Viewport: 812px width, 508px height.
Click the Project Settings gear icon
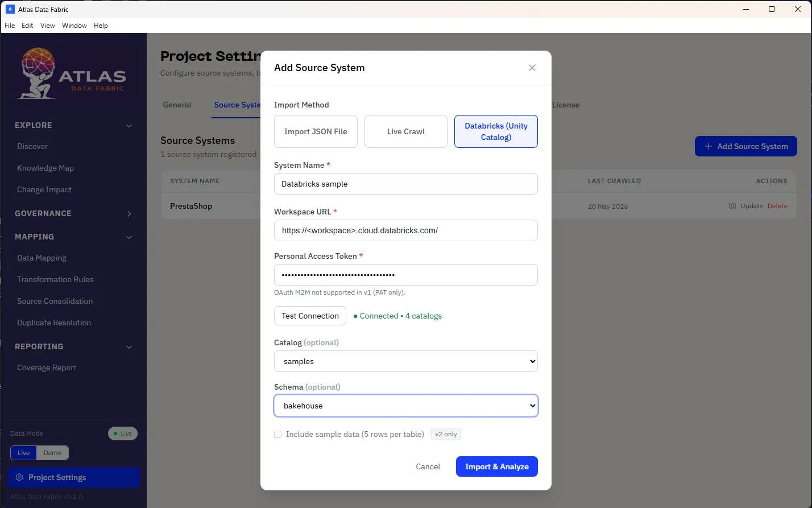click(19, 477)
